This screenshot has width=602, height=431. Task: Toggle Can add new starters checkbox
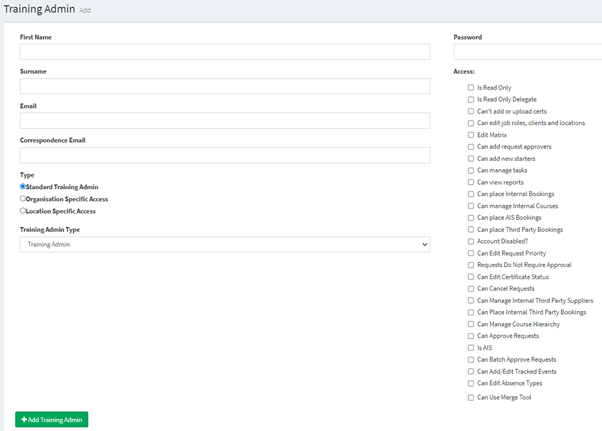tap(471, 159)
